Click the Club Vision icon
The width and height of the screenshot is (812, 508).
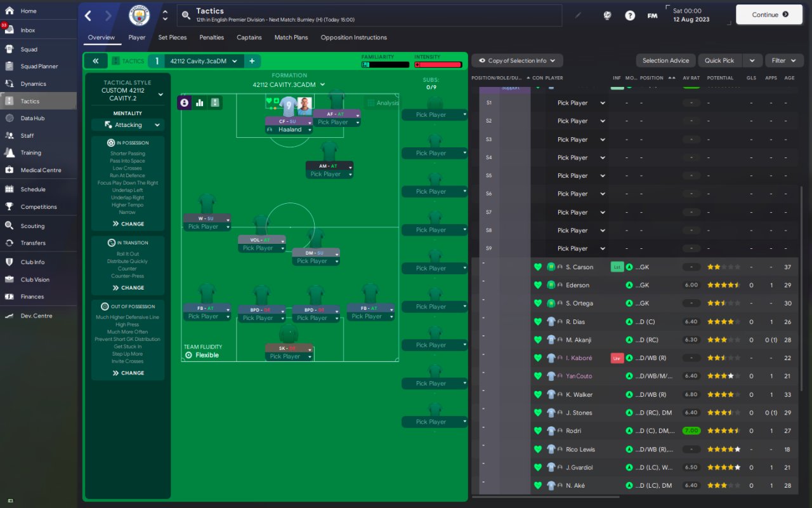point(10,279)
